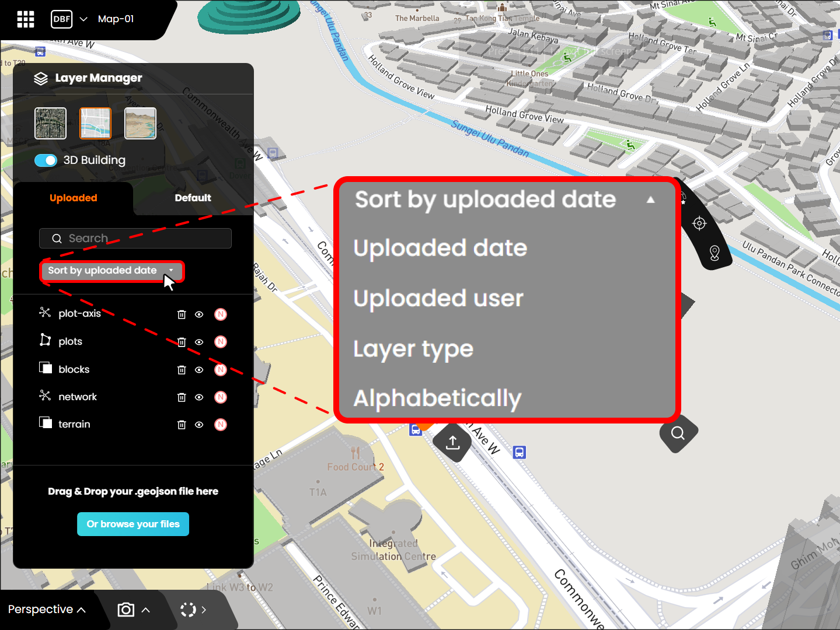Click the bus stop icon on Commonwealth Ave W
Screen dimensions: 840x630
click(x=520, y=452)
